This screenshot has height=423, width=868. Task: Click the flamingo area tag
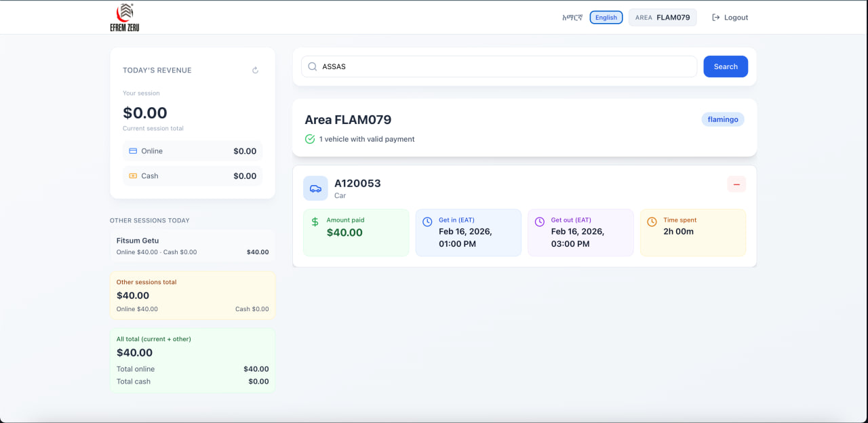coord(722,119)
